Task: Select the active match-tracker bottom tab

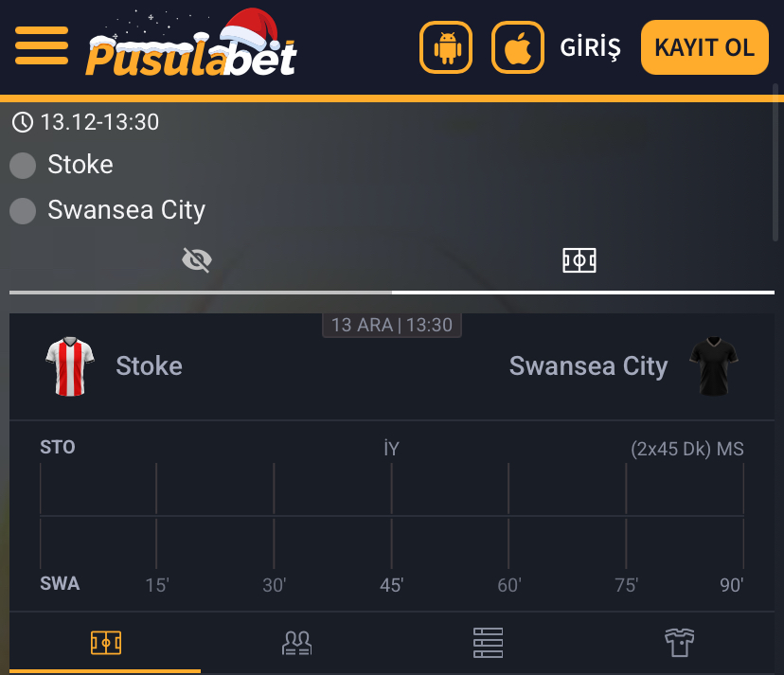Action: click(105, 642)
